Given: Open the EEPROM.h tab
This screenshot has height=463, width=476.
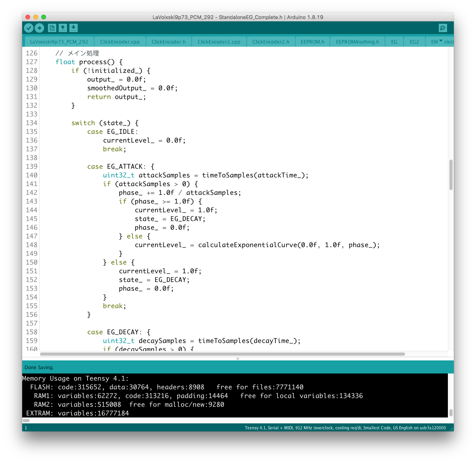Looking at the screenshot, I should click(312, 42).
